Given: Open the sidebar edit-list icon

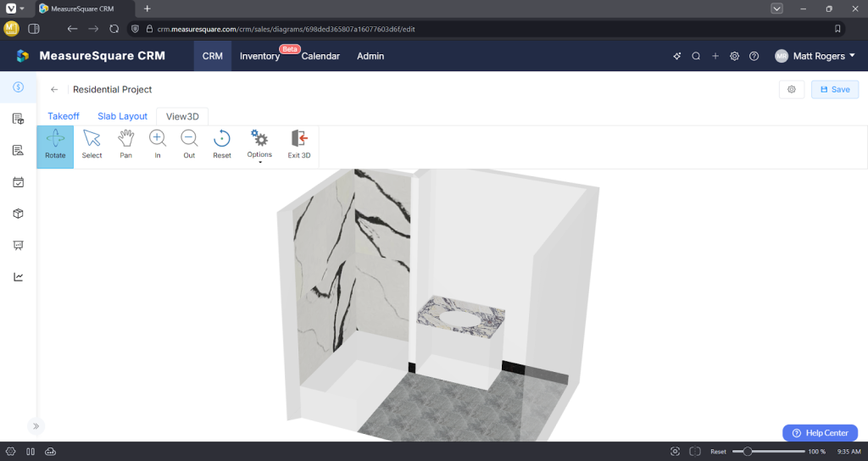Looking at the screenshot, I should pyautogui.click(x=19, y=151).
